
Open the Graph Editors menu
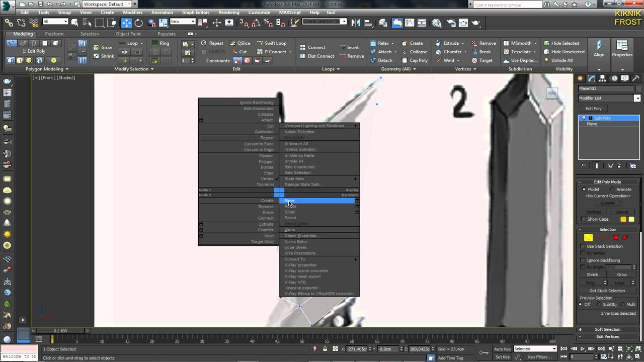[x=196, y=12]
